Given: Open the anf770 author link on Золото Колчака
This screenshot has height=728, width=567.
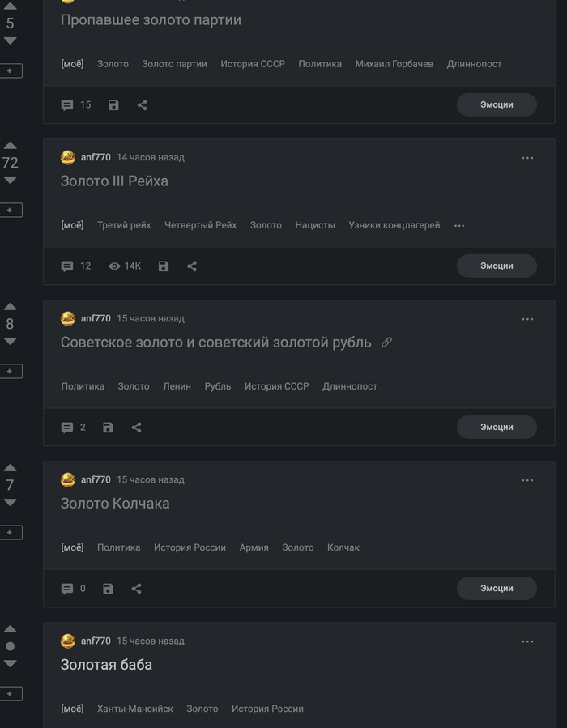Looking at the screenshot, I should click(96, 480).
